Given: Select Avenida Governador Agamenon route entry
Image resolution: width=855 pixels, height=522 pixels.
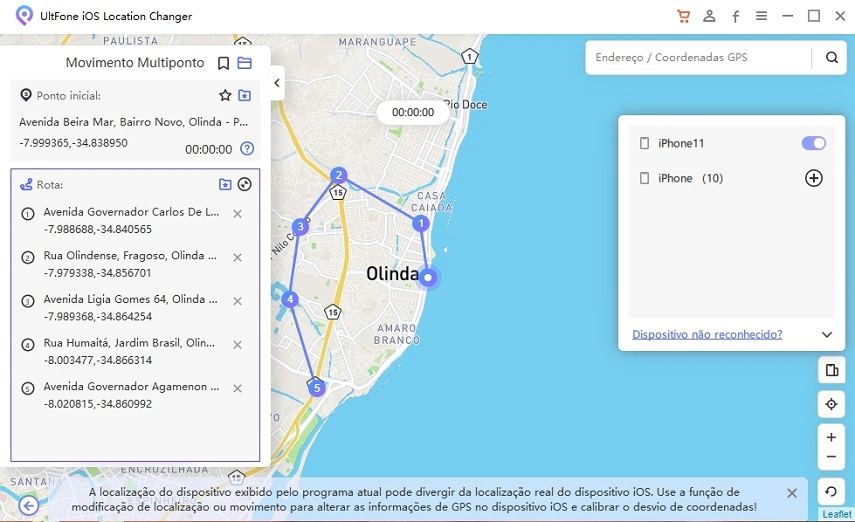Looking at the screenshot, I should click(132, 395).
